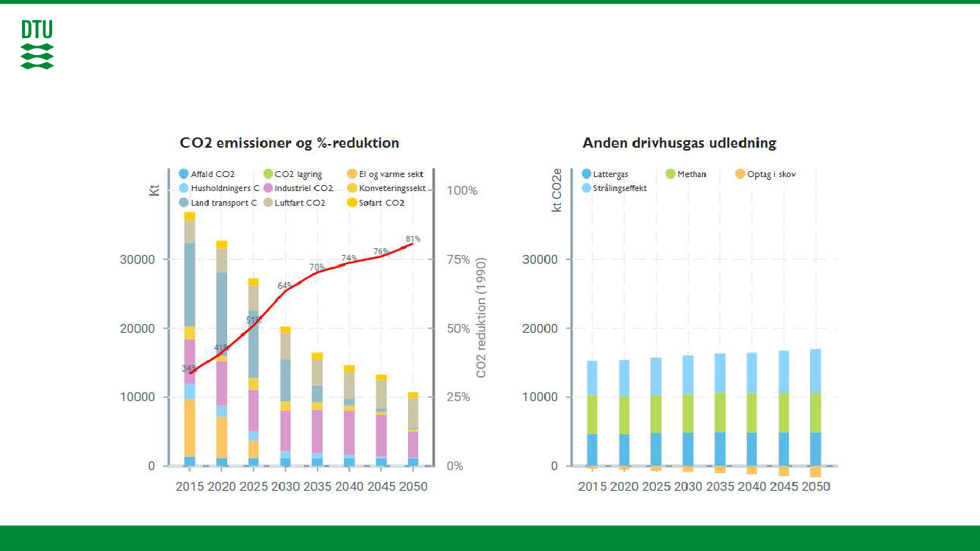This screenshot has width=980, height=551.
Task: Toggle Søfart CO2 legend marker
Action: click(352, 202)
